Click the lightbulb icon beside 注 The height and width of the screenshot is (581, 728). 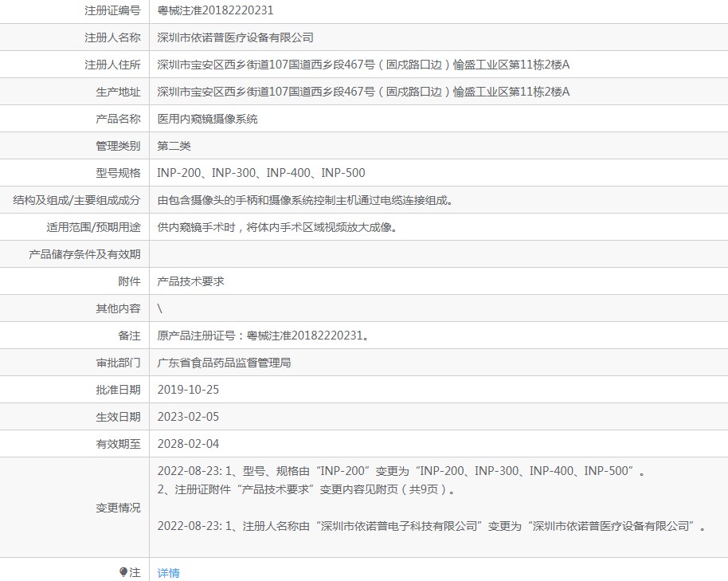123,572
